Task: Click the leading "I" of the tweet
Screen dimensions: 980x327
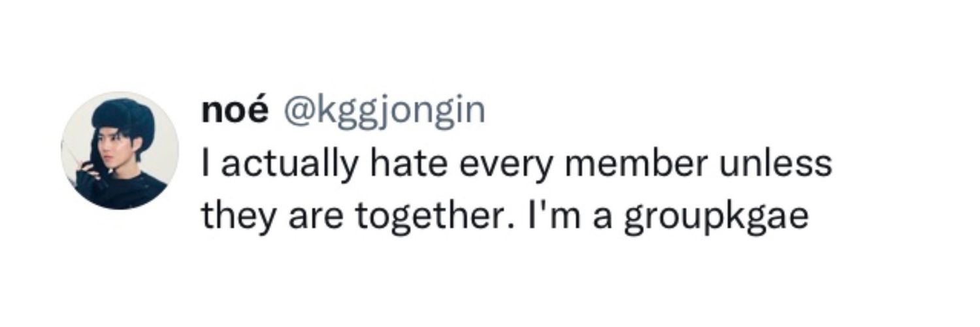Action: tap(206, 163)
